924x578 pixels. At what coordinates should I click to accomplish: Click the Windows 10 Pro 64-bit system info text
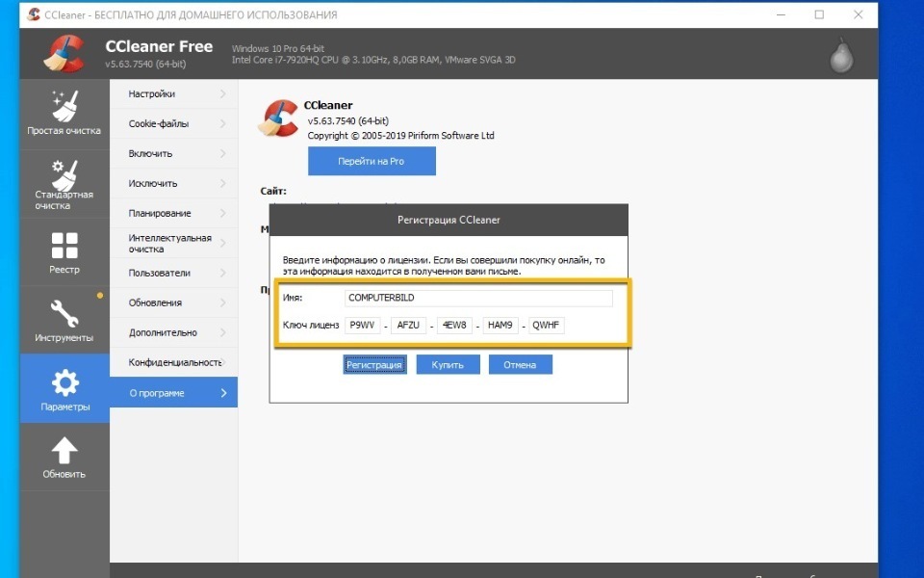(x=278, y=48)
